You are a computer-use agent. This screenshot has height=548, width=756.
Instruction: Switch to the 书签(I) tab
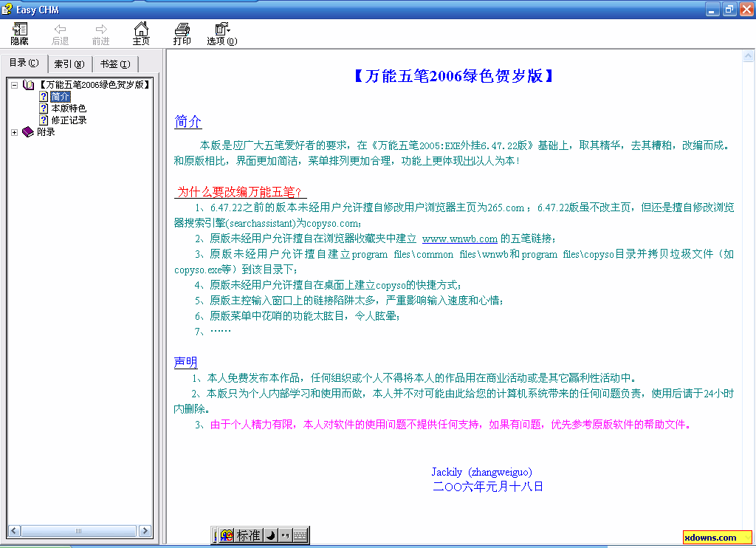click(115, 64)
